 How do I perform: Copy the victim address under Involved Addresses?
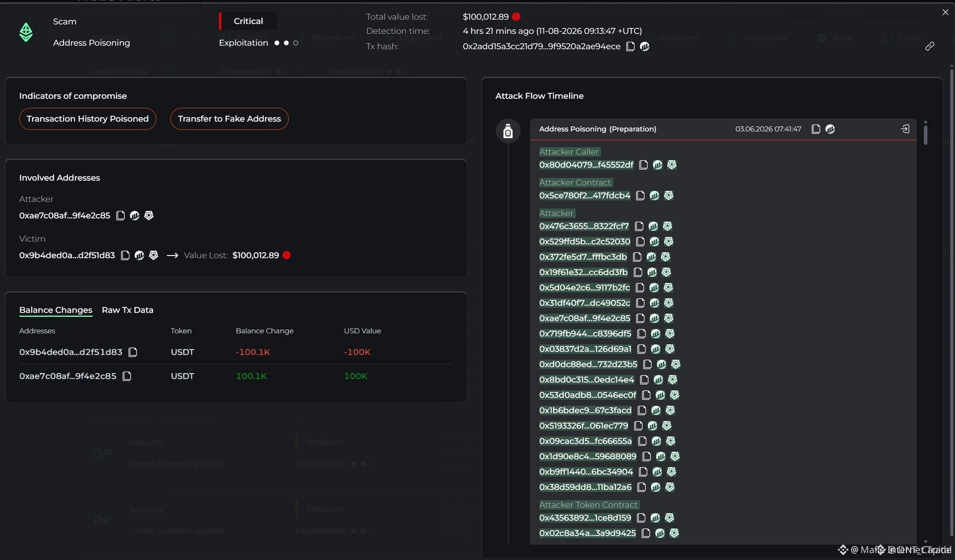[125, 255]
